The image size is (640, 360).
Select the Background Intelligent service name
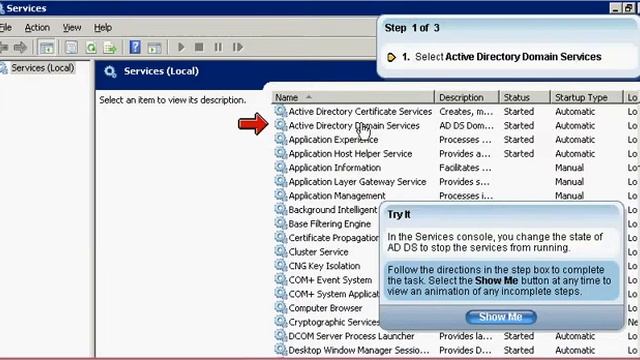tap(333, 210)
